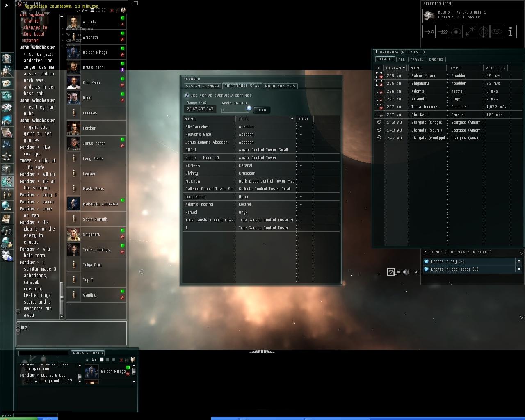Viewport: 525px width, 420px height.
Task: Select the Private Chat tab
Action: (x=87, y=353)
